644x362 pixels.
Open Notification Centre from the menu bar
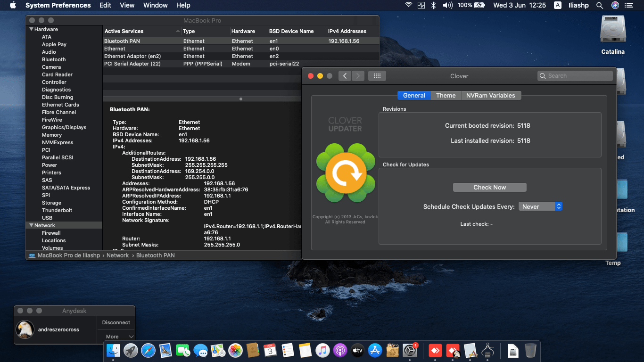(629, 5)
